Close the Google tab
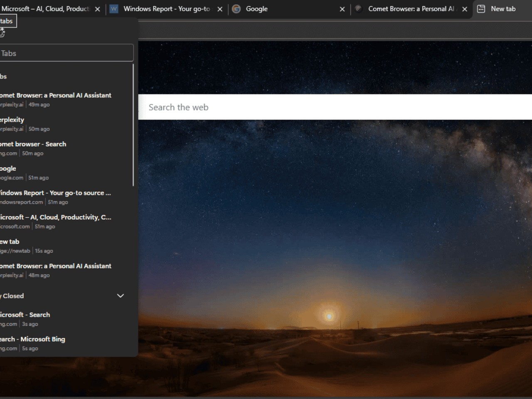 [342, 9]
